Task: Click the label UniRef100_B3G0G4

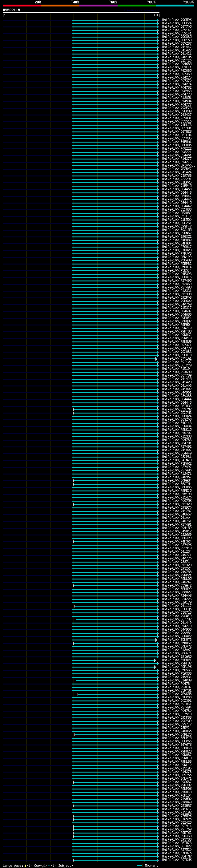Action: coord(176,426)
